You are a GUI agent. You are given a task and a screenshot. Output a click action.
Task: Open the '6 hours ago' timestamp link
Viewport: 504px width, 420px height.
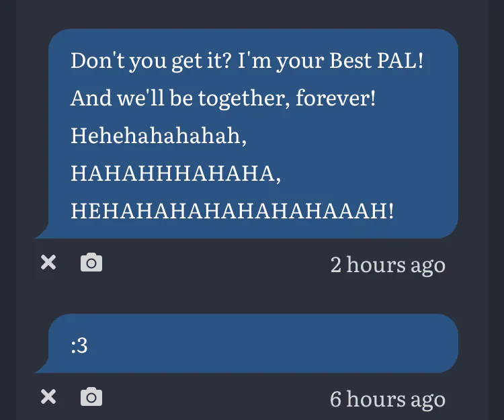[388, 399]
